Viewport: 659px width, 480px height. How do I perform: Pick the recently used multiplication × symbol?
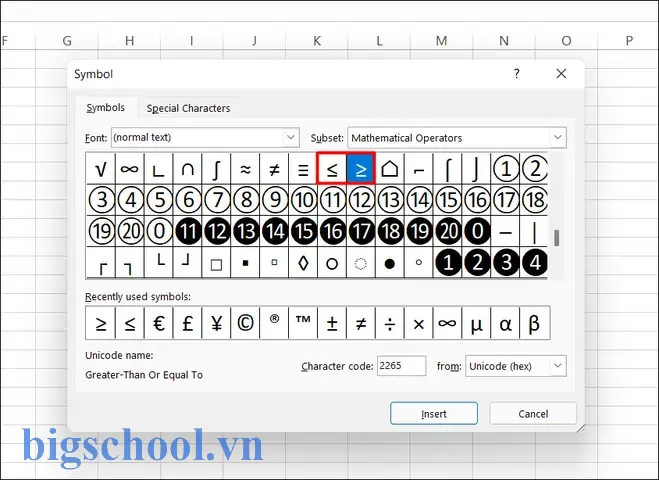tap(419, 323)
